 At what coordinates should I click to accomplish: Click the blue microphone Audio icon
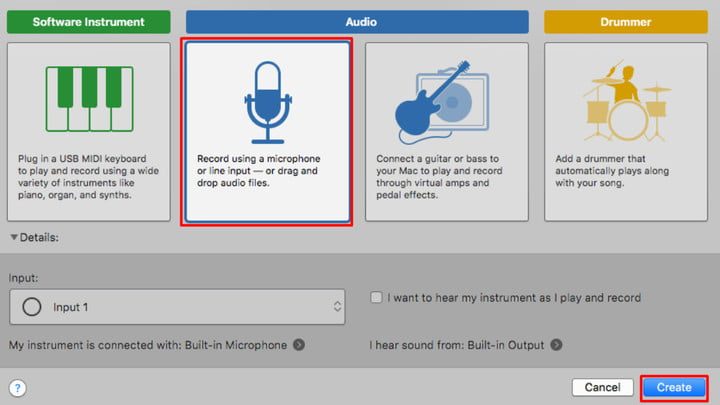click(266, 101)
